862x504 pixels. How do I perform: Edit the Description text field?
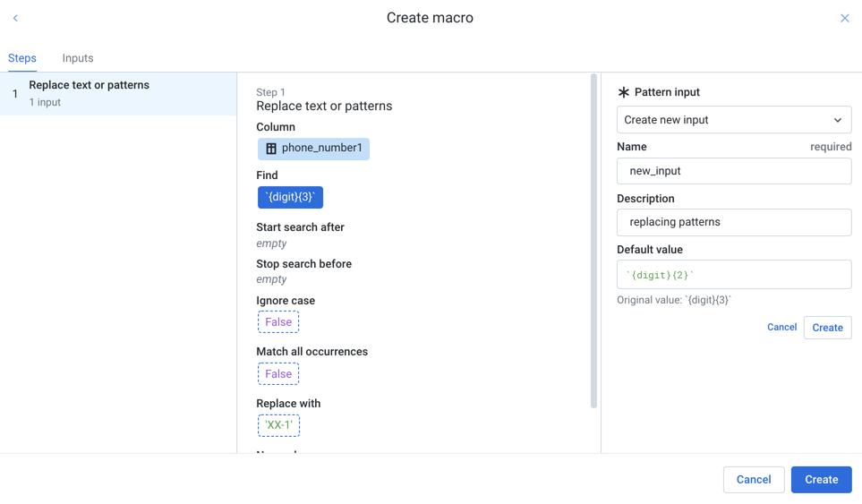click(733, 222)
